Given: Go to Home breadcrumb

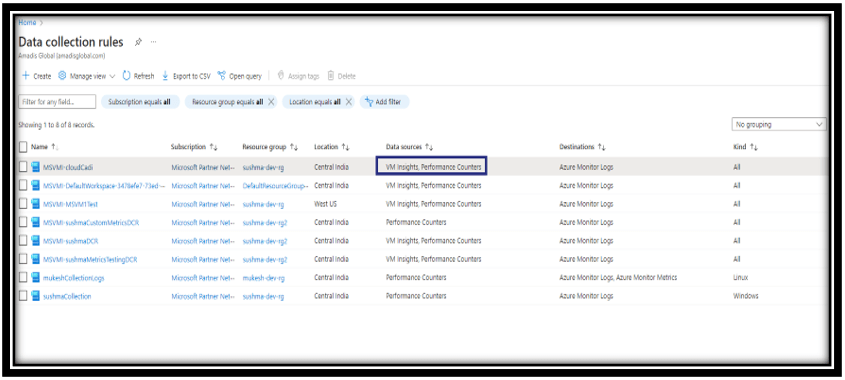Looking at the screenshot, I should tap(27, 23).
